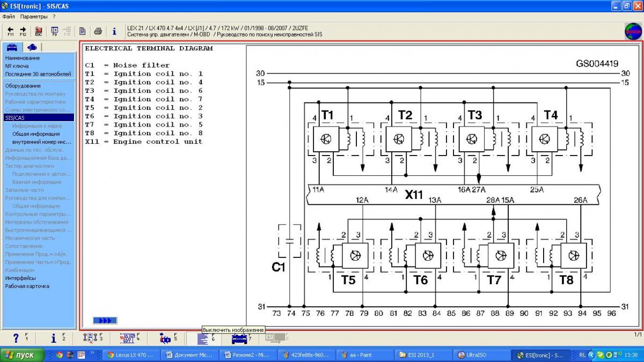The height and width of the screenshot is (362, 644).
Task: Click the F9 toolbar icon
Action: coord(54,31)
